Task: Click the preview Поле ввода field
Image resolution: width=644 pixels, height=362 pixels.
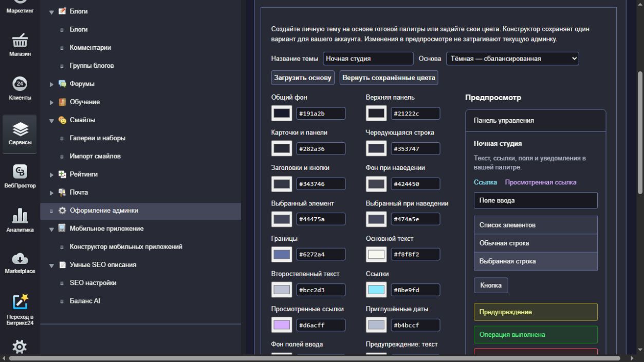Action: click(x=536, y=200)
